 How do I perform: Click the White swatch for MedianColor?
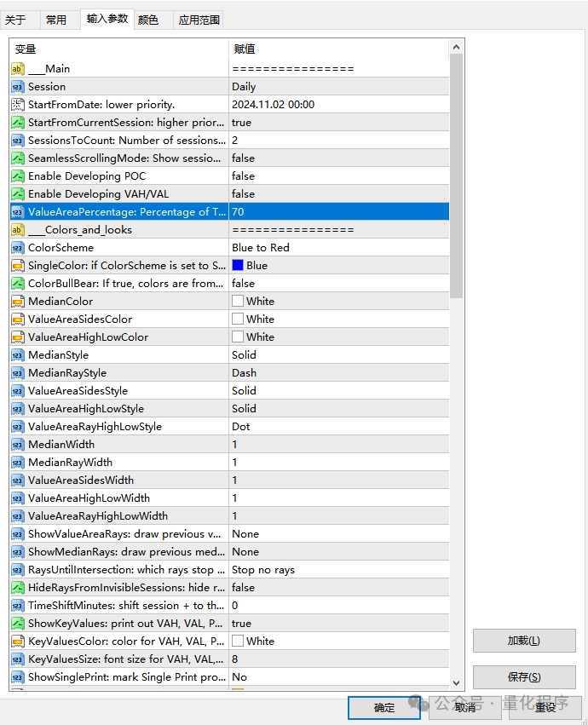coord(238,301)
